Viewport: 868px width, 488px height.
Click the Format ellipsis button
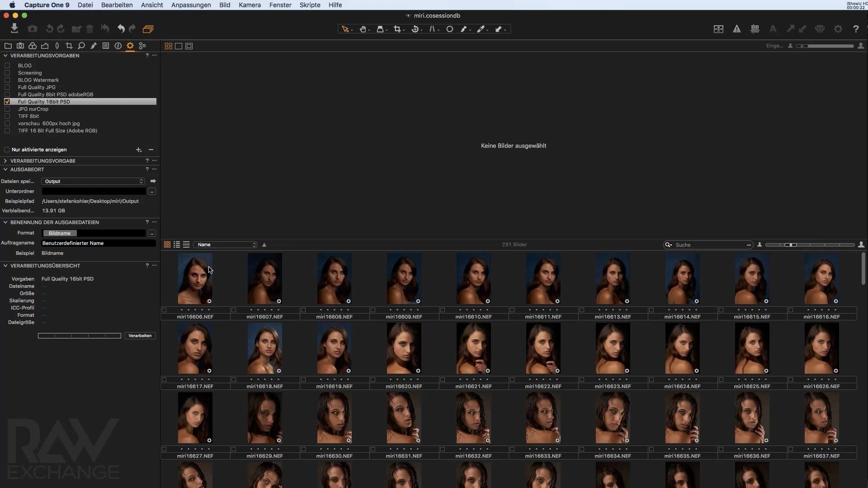tap(152, 233)
